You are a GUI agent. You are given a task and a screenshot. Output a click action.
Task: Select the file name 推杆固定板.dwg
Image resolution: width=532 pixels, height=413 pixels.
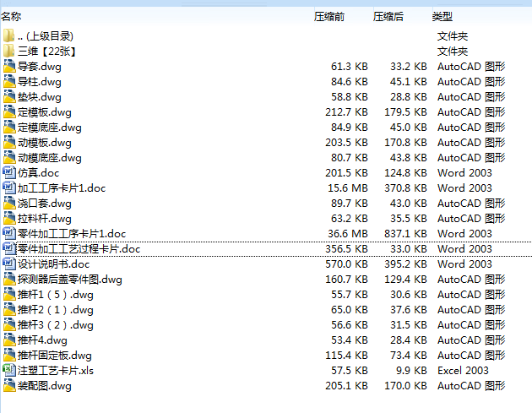(x=55, y=356)
